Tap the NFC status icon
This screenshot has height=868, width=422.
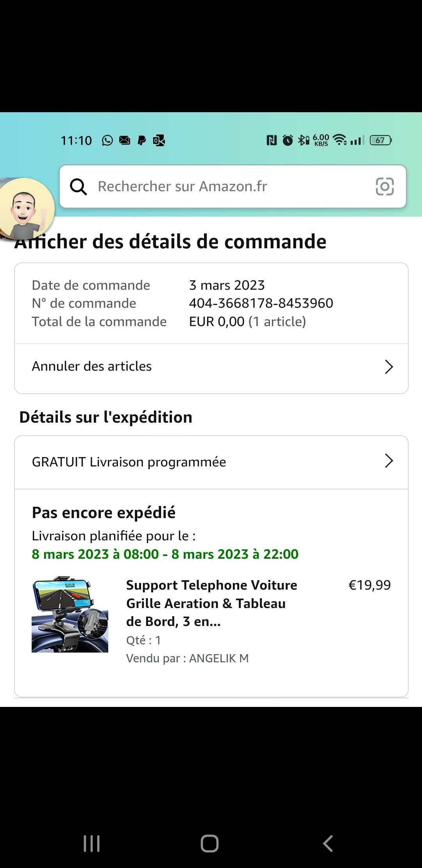[x=272, y=140]
